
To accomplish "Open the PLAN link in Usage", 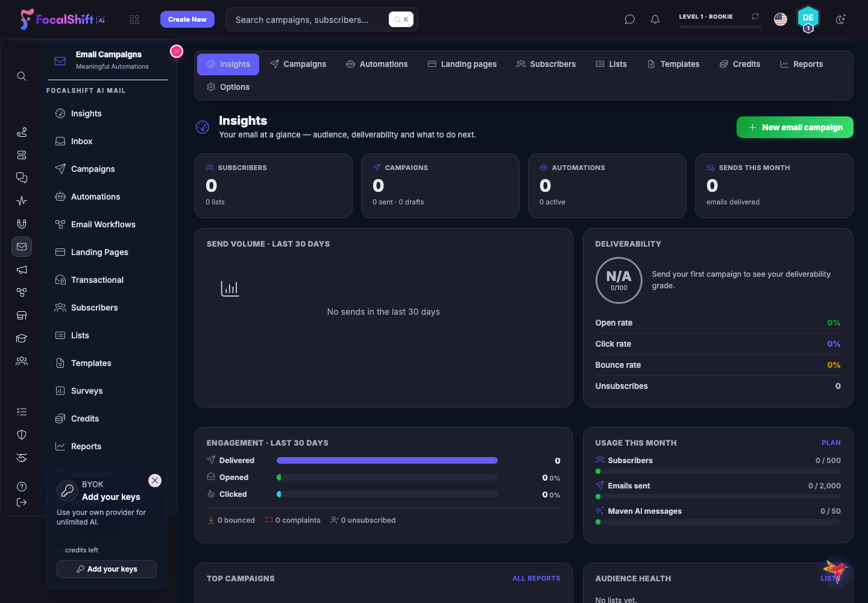I will coord(831,443).
